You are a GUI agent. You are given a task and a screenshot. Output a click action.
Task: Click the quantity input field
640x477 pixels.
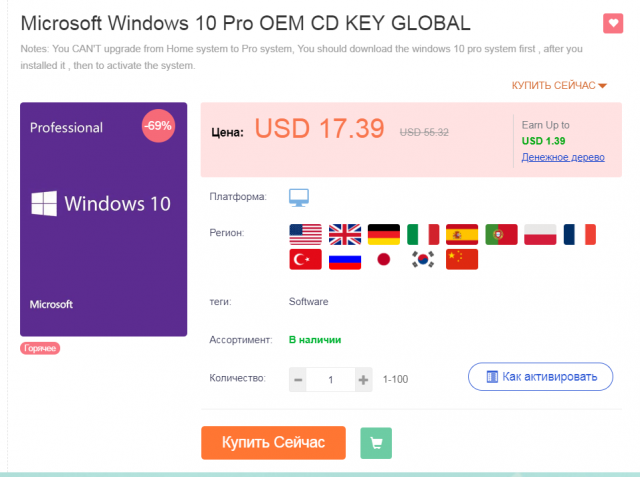click(331, 380)
